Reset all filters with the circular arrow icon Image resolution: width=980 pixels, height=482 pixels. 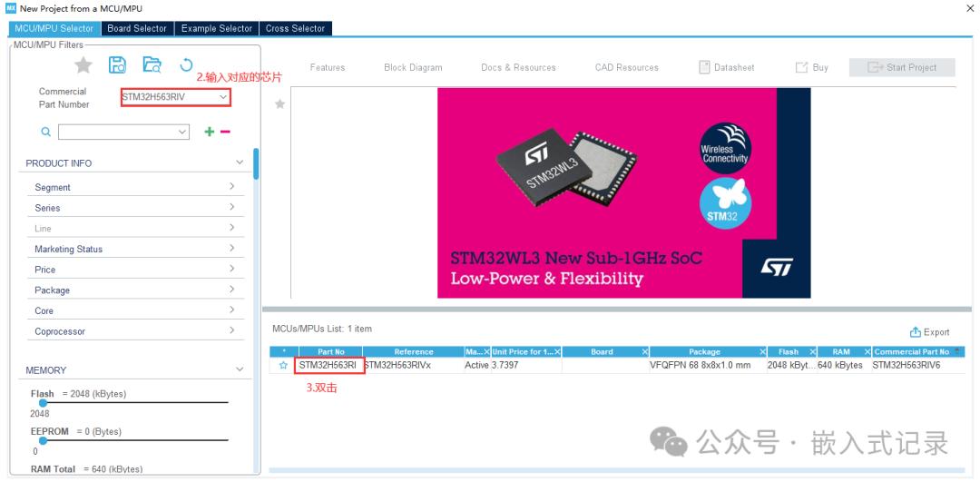186,65
